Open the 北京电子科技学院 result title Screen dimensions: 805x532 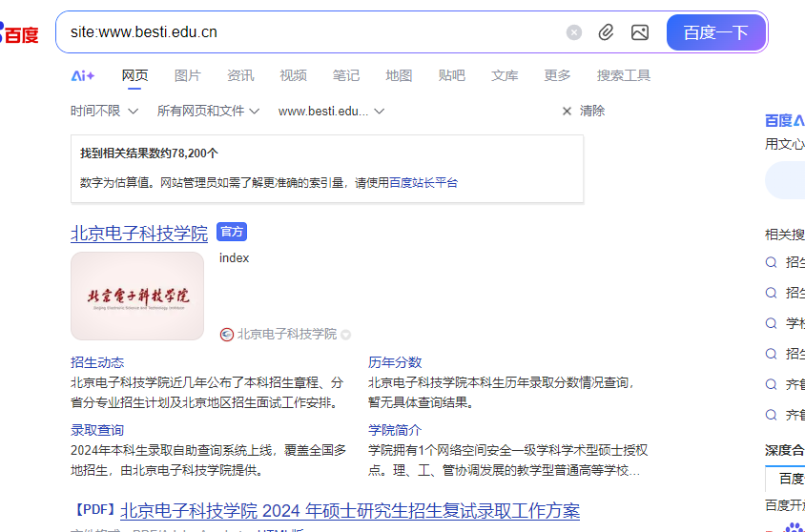point(139,234)
